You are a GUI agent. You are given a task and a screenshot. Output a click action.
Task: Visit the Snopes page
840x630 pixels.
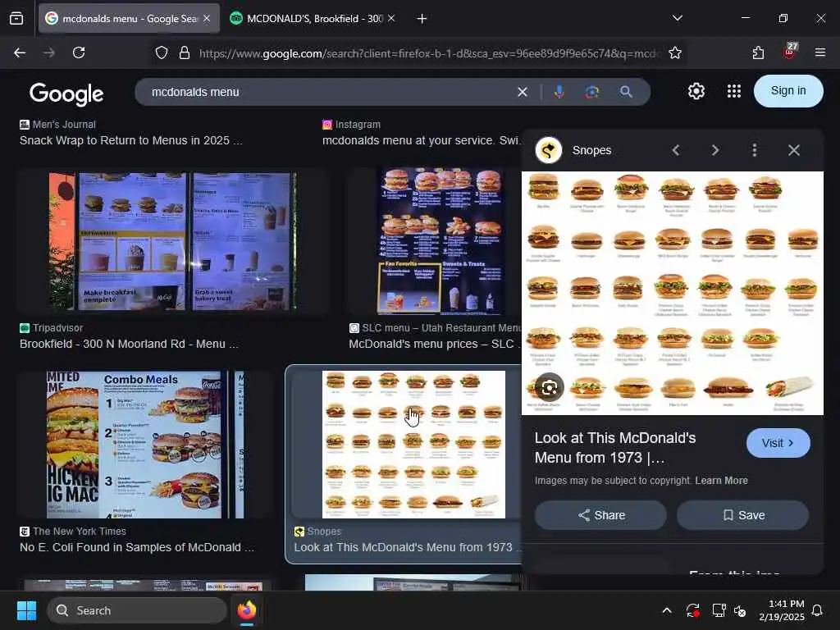[778, 443]
